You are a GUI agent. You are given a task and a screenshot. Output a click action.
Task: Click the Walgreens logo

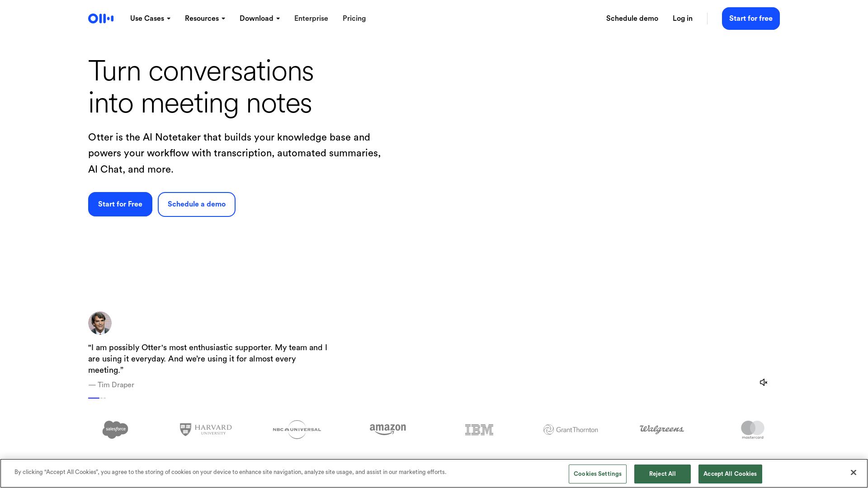point(661,429)
